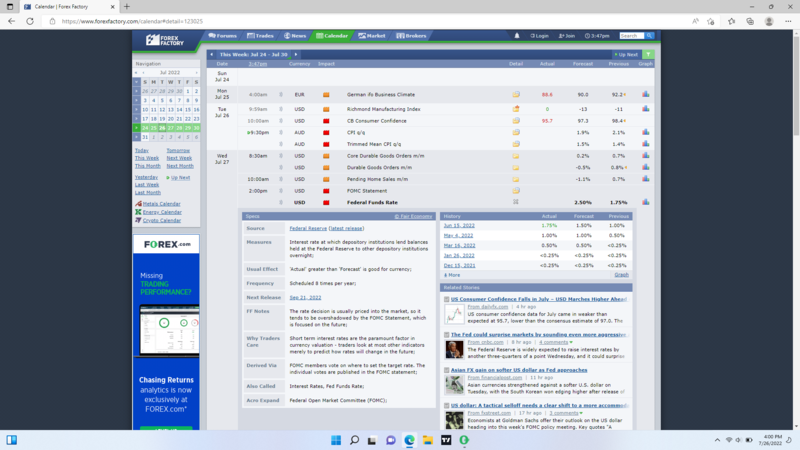Open detail folder for Core Durable Goods Orders
Viewport: 800px width, 450px height.
click(x=516, y=156)
